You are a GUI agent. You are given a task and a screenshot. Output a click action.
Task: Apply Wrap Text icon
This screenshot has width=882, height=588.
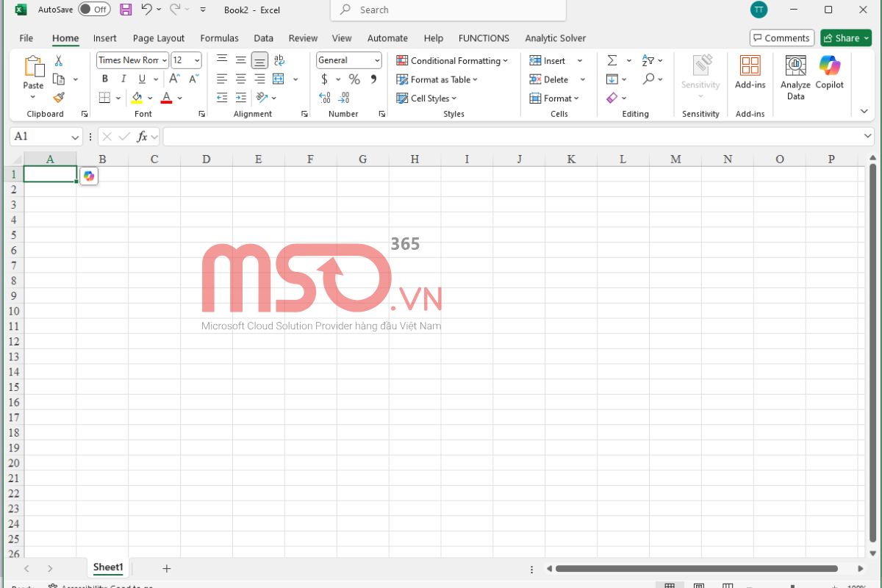(279, 60)
